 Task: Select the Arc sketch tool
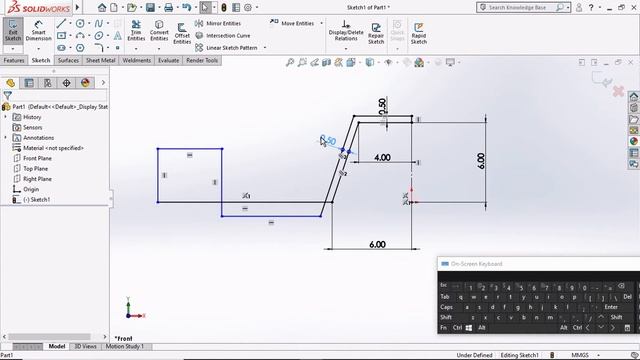80,36
